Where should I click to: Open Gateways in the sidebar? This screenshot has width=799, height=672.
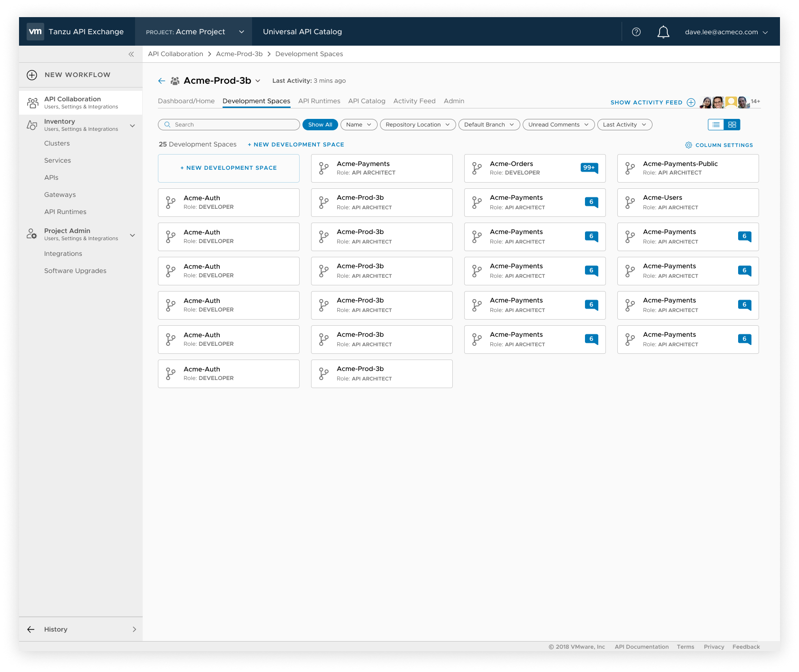click(60, 195)
